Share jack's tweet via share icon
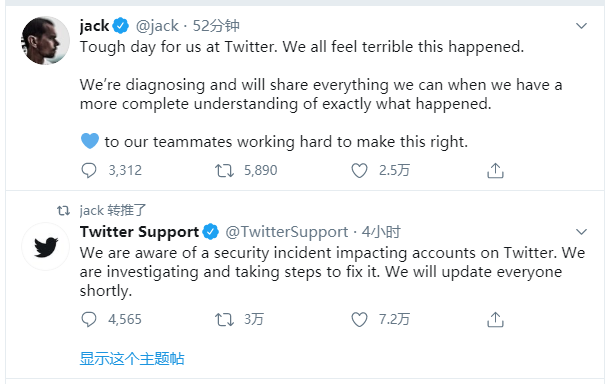This screenshot has width=610, height=384. click(x=495, y=170)
